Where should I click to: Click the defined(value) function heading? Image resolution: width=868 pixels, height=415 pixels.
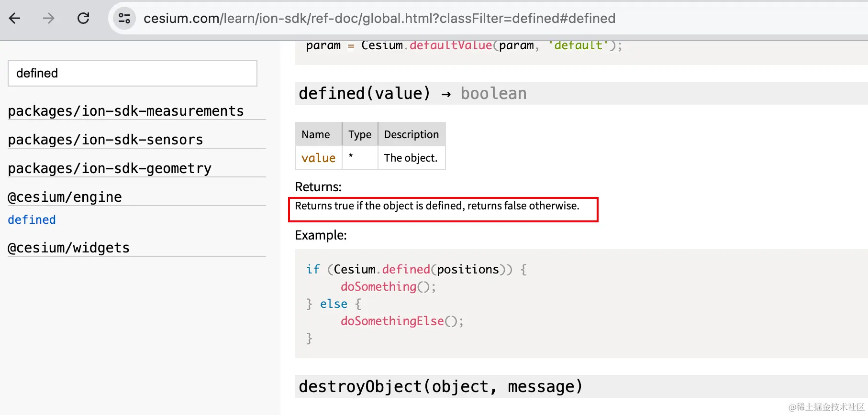[364, 93]
